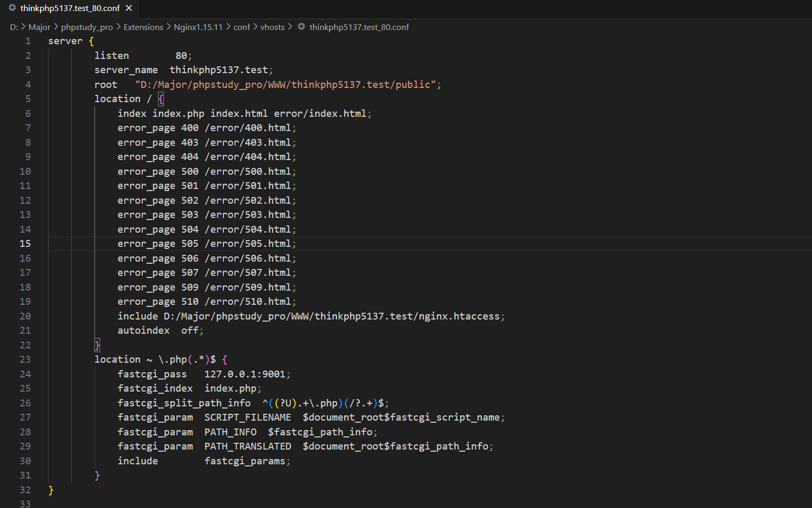Click the server name value 'thinkphp5137.test'
Image resolution: width=812 pixels, height=508 pixels.
pyautogui.click(x=219, y=70)
